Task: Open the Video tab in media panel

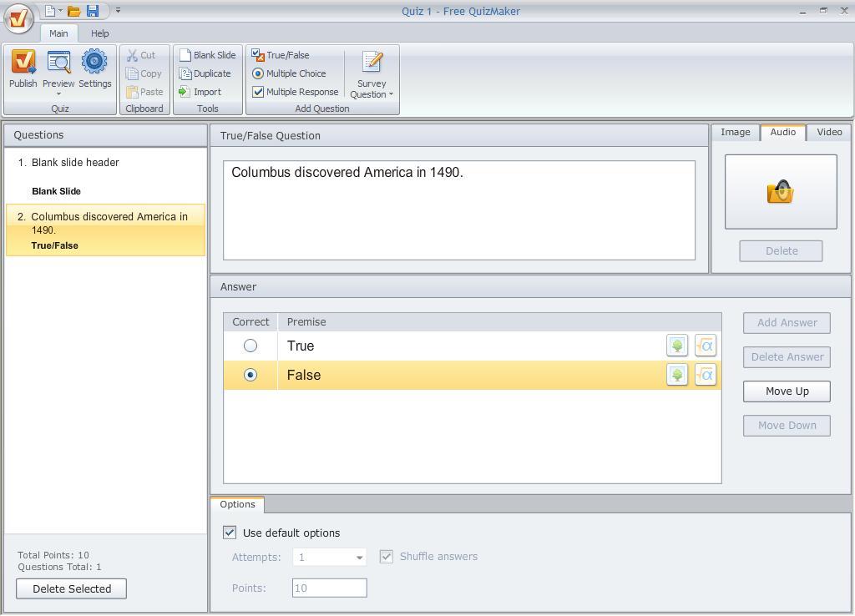Action: pos(829,131)
